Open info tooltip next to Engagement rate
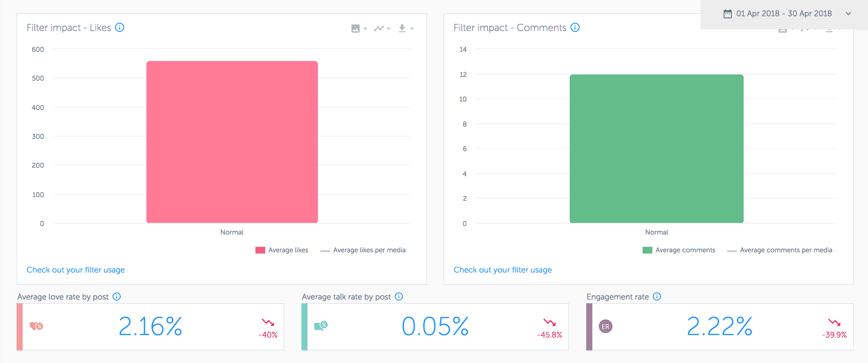The image size is (868, 363). click(x=657, y=297)
